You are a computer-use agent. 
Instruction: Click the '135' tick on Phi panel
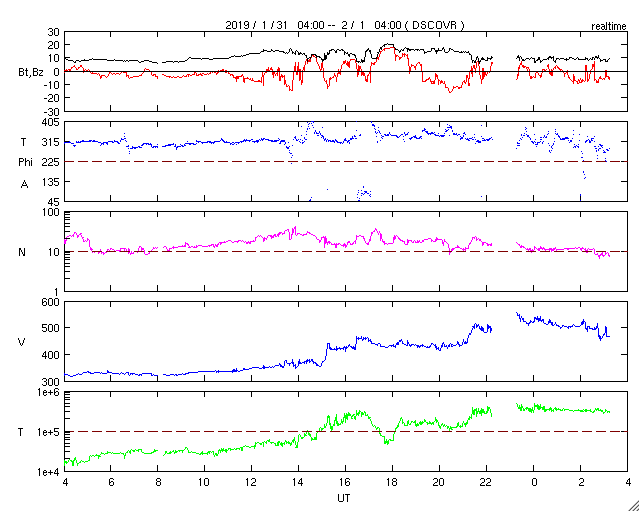point(51,182)
